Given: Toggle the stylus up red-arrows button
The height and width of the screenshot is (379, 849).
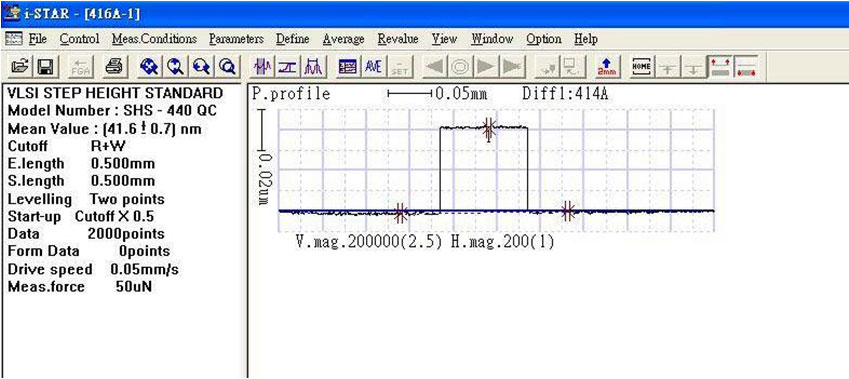Looking at the screenshot, I should (721, 67).
